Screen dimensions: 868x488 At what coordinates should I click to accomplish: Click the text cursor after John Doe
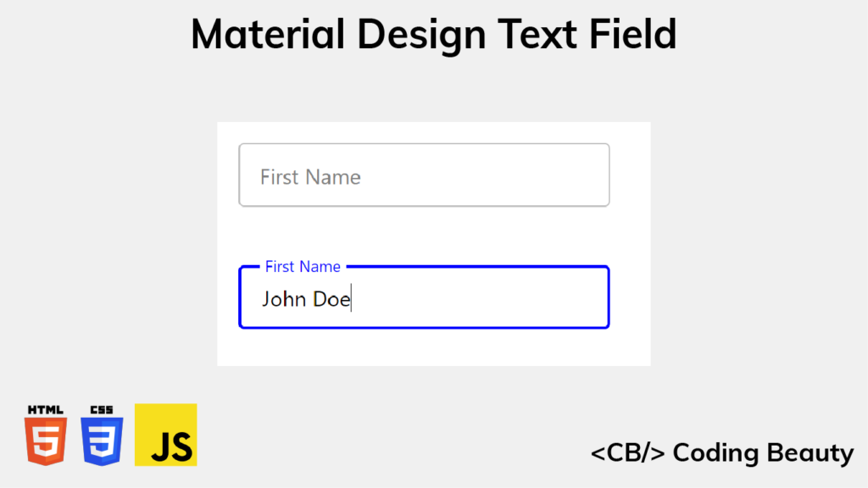tap(351, 298)
